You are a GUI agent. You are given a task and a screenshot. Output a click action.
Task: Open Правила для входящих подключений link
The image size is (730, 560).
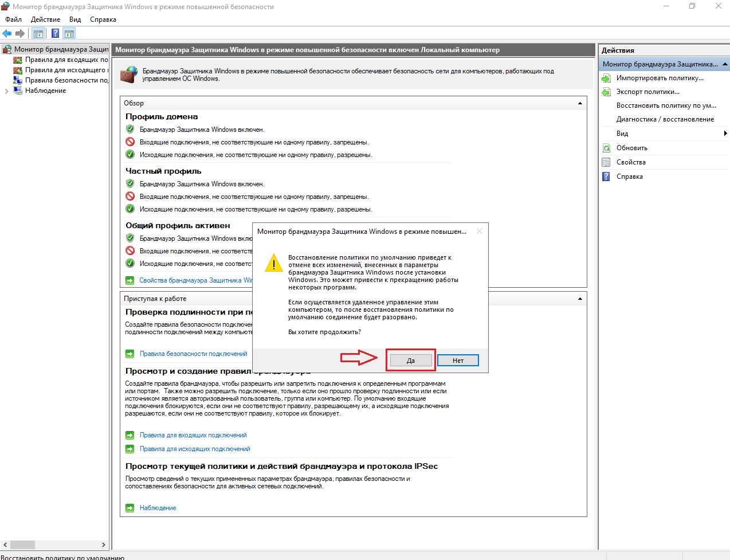(x=193, y=435)
